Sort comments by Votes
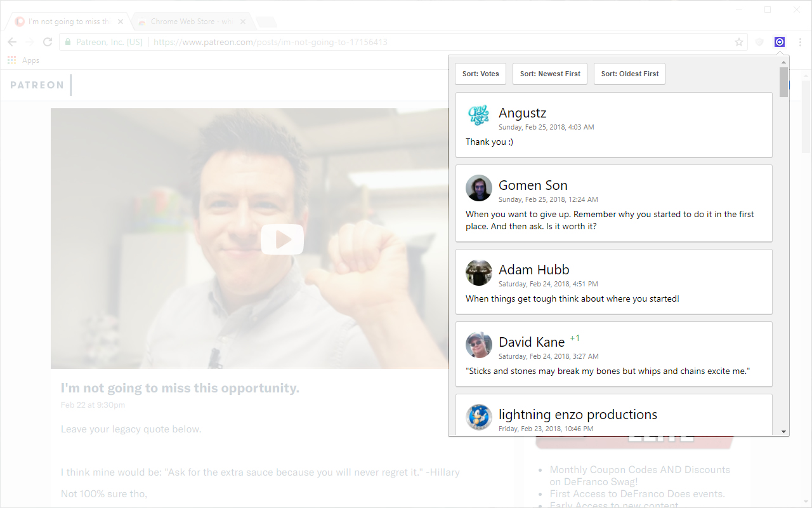Screen dimensions: 812x508 pos(480,74)
